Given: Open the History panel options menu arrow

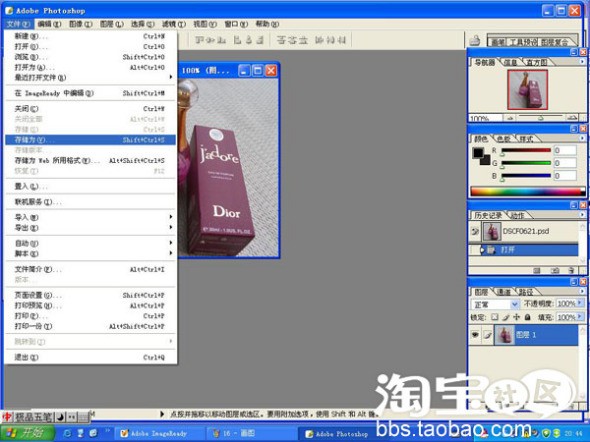Looking at the screenshot, I should [x=582, y=215].
